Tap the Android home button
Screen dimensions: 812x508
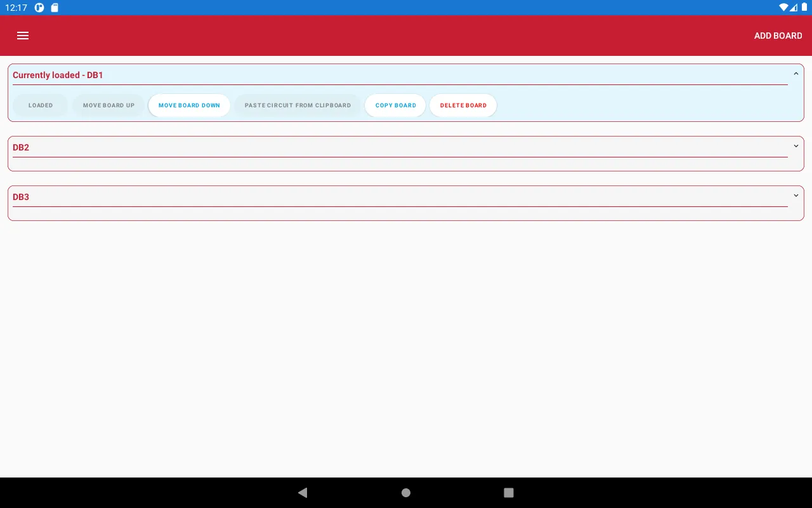405,493
